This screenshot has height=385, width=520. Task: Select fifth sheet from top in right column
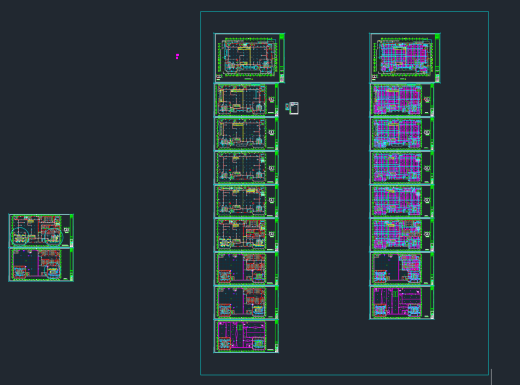pos(402,201)
